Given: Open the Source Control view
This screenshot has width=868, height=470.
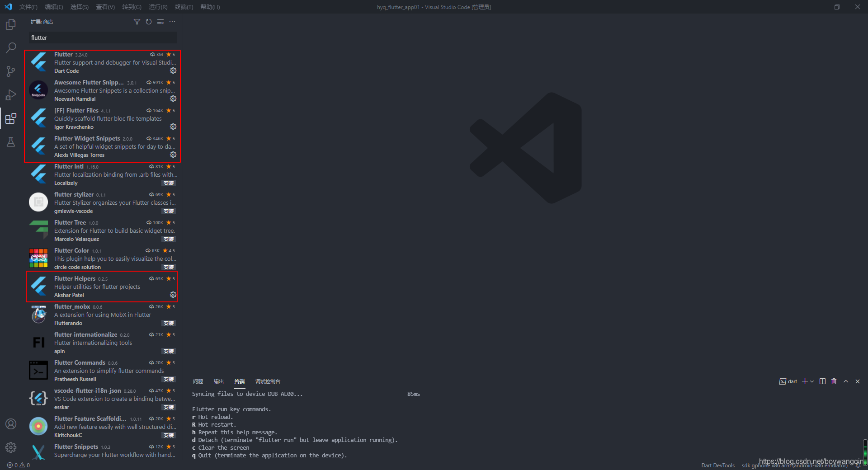Looking at the screenshot, I should pyautogui.click(x=11, y=71).
